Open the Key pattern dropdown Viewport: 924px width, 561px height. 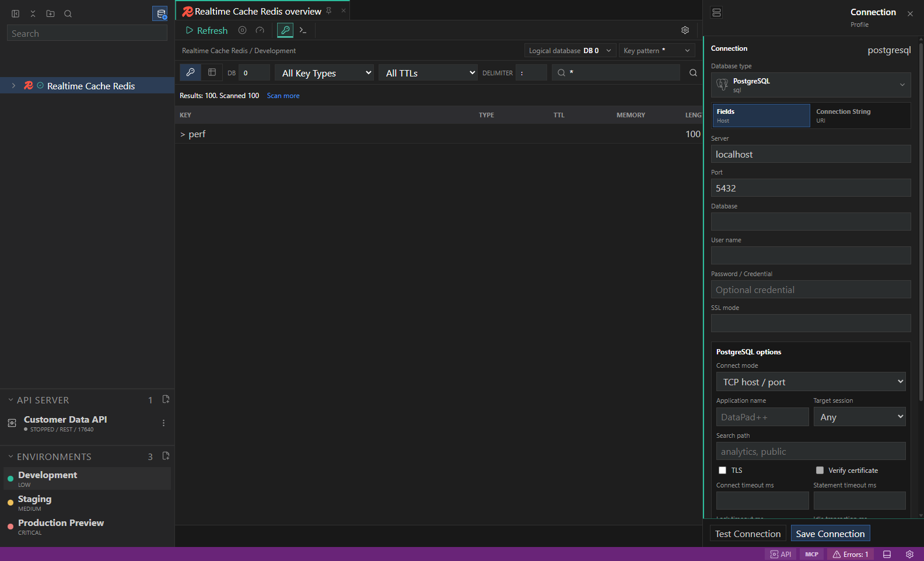click(x=657, y=51)
